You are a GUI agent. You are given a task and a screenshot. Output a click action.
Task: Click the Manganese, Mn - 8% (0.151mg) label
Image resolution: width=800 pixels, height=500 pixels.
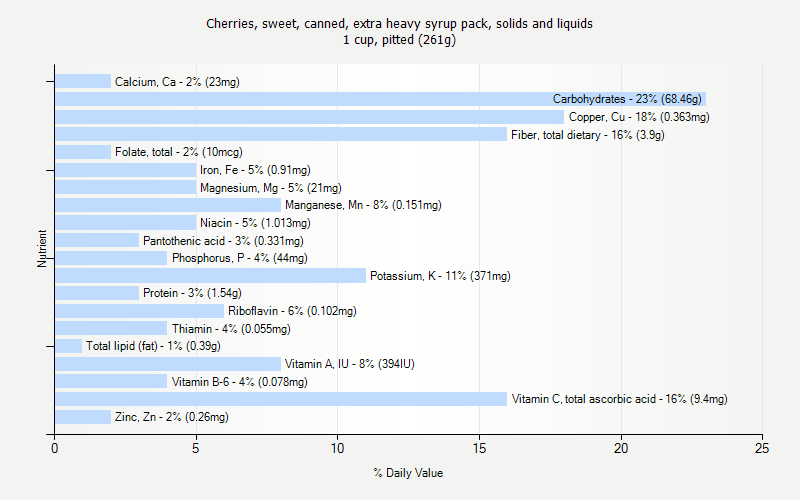pos(363,205)
